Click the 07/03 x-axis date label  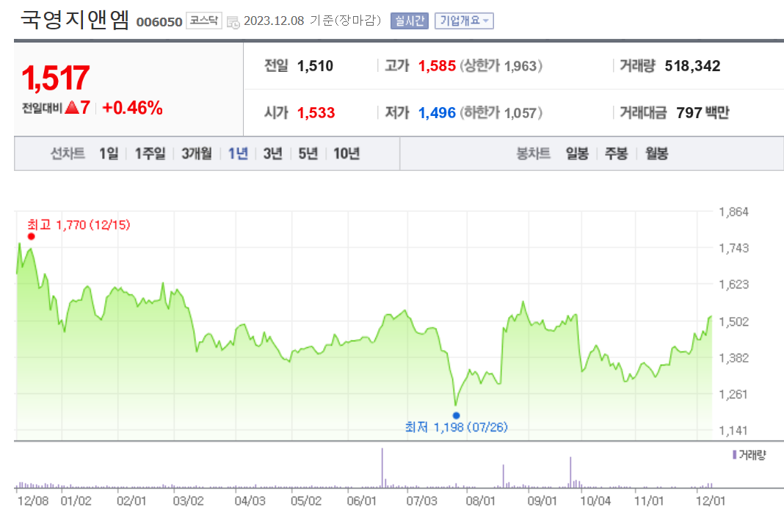pos(422,501)
